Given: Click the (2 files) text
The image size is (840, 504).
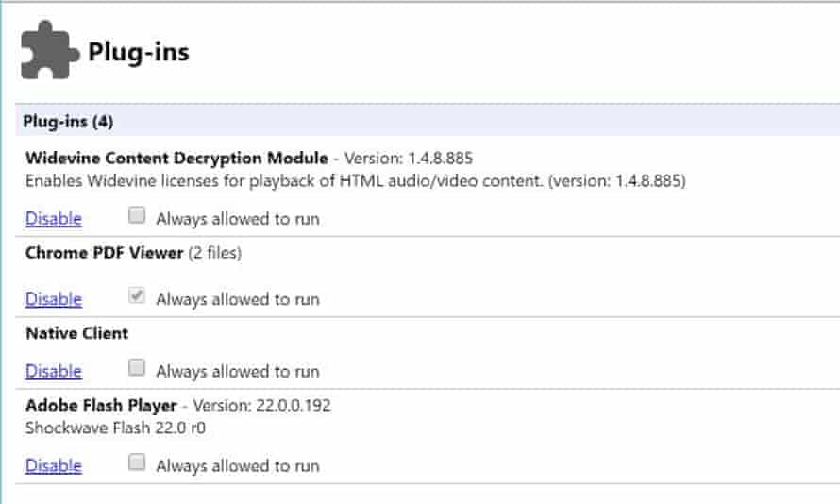Looking at the screenshot, I should [x=215, y=253].
